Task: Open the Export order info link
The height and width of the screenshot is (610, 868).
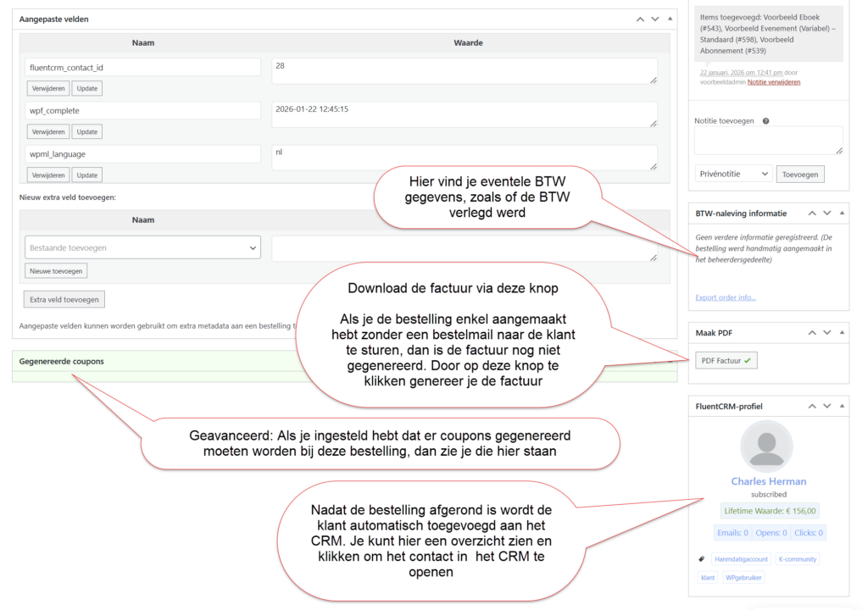Action: pos(726,297)
